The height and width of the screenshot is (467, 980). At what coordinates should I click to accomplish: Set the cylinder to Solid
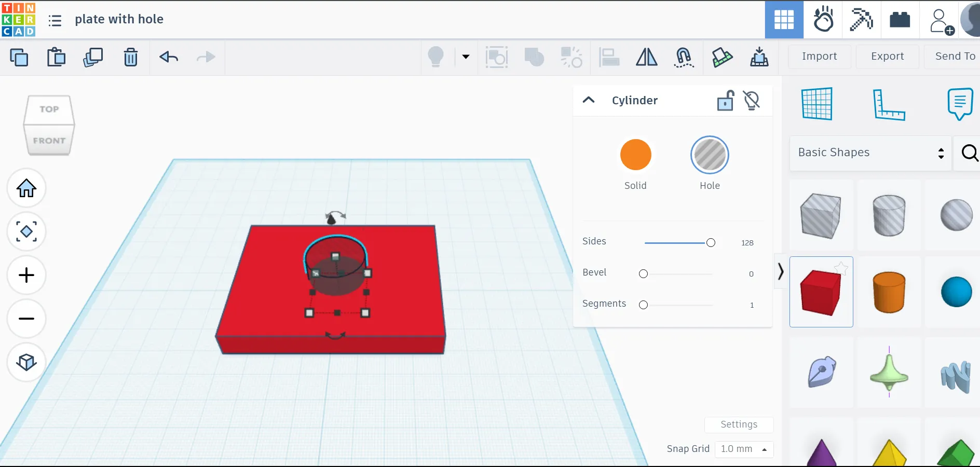click(x=635, y=155)
